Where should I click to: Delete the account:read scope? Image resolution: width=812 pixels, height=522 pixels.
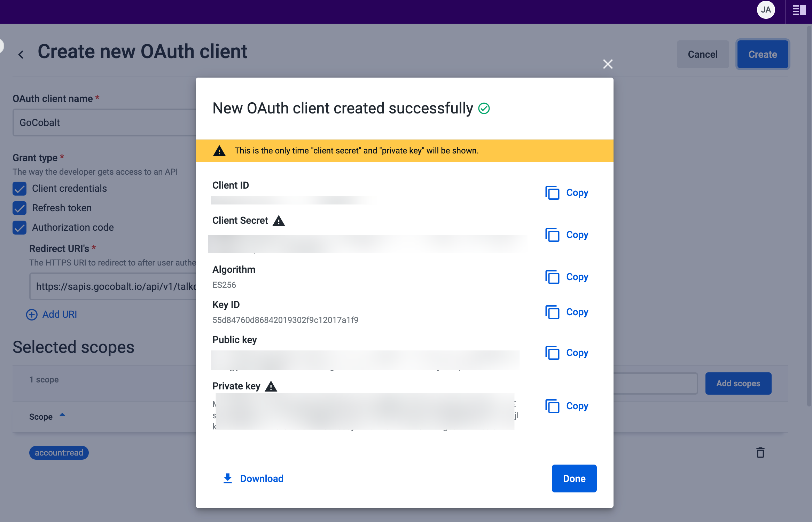tap(760, 452)
